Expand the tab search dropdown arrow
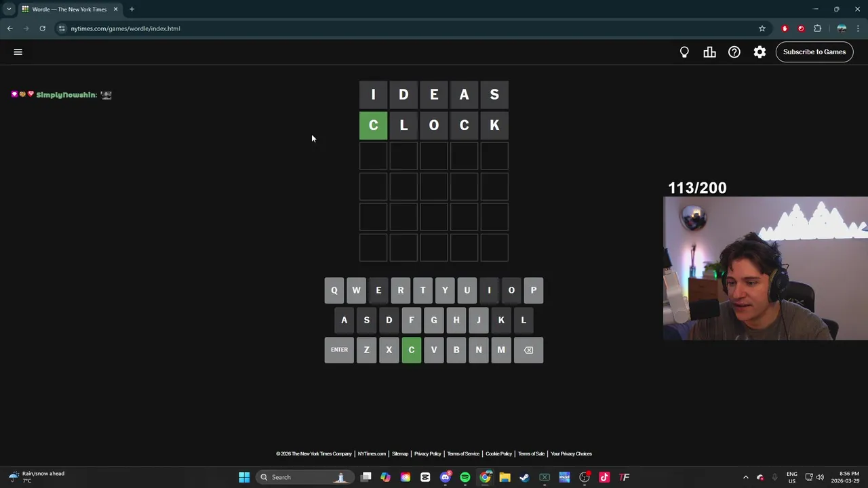 9,9
